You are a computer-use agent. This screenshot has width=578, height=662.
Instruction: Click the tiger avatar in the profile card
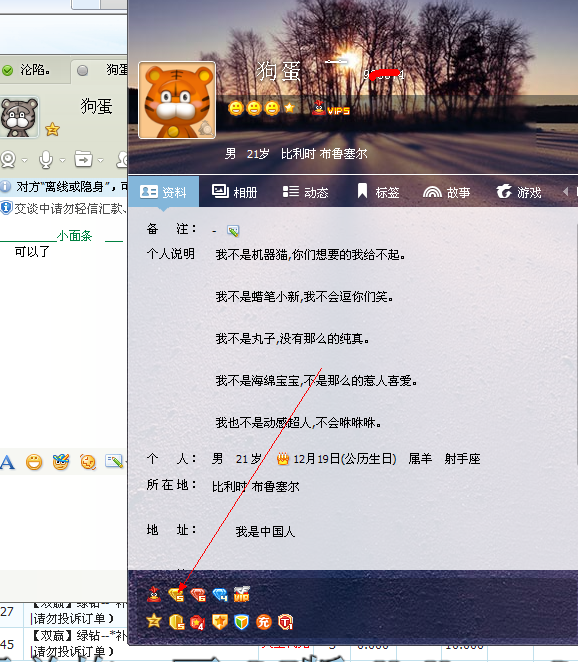point(177,100)
